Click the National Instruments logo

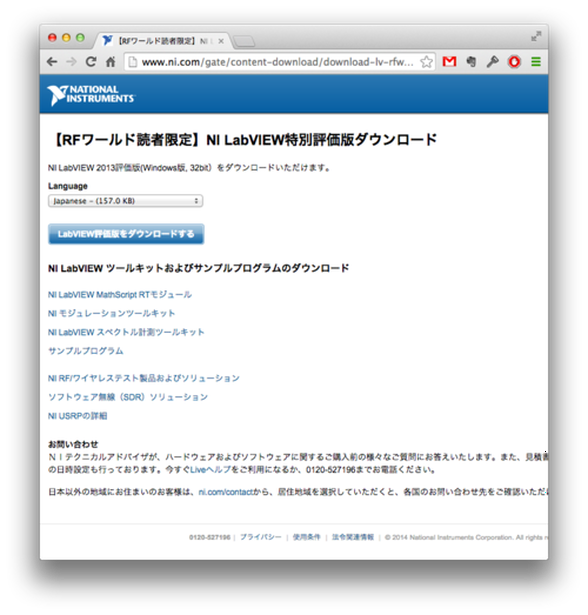91,95
